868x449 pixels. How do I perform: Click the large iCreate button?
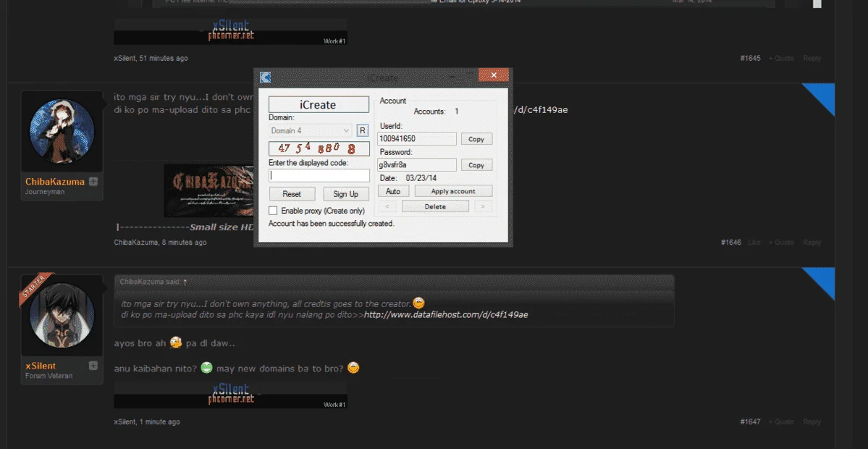[319, 104]
